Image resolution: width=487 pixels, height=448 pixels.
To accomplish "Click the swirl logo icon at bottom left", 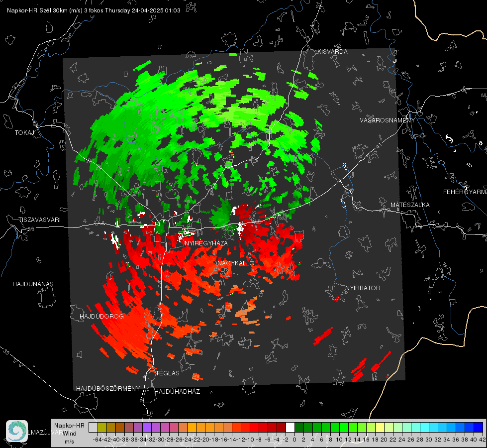I will tap(17, 431).
